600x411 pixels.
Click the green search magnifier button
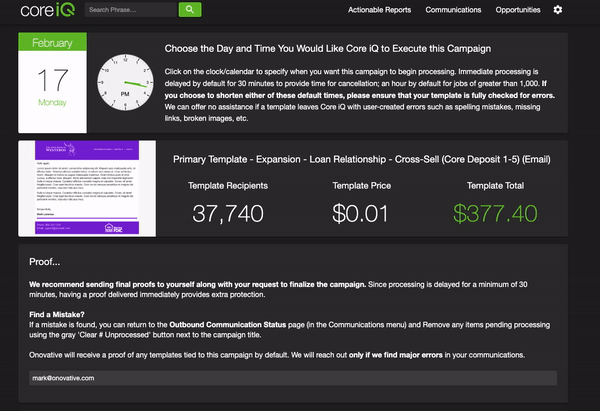click(x=190, y=10)
